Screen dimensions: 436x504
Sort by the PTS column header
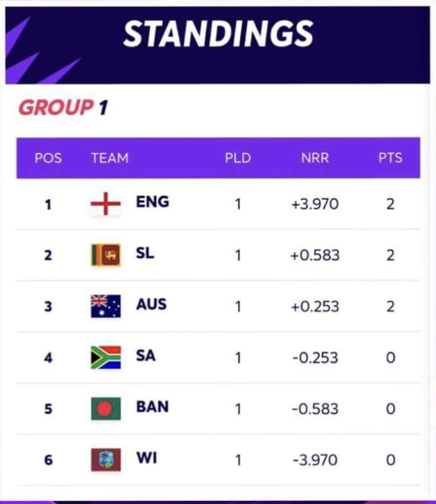(391, 158)
